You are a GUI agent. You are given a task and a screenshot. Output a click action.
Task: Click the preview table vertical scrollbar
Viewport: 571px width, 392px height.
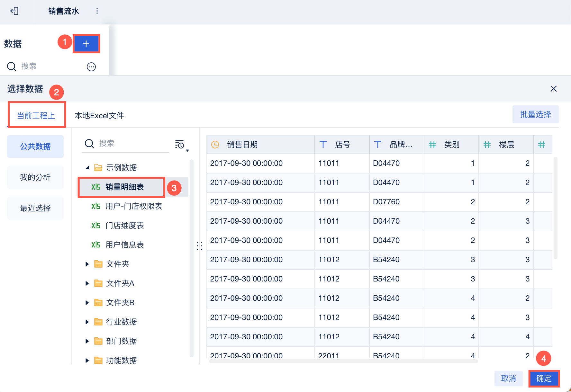[x=555, y=208]
